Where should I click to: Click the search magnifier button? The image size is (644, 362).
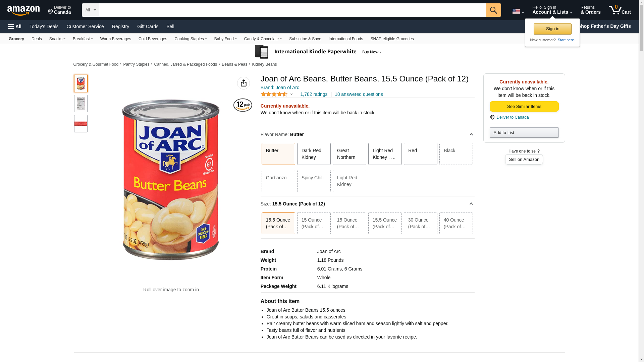click(493, 10)
